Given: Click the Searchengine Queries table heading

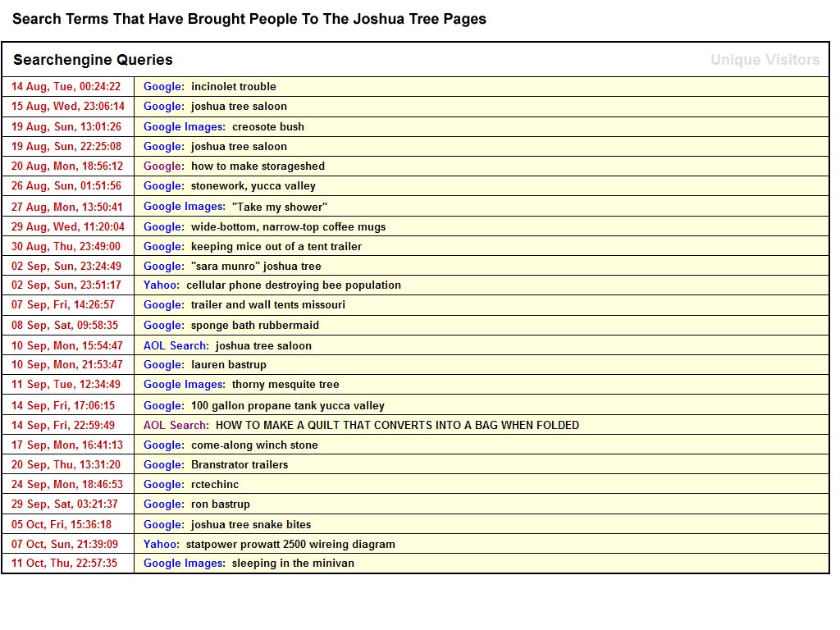Looking at the screenshot, I should click(x=93, y=60).
